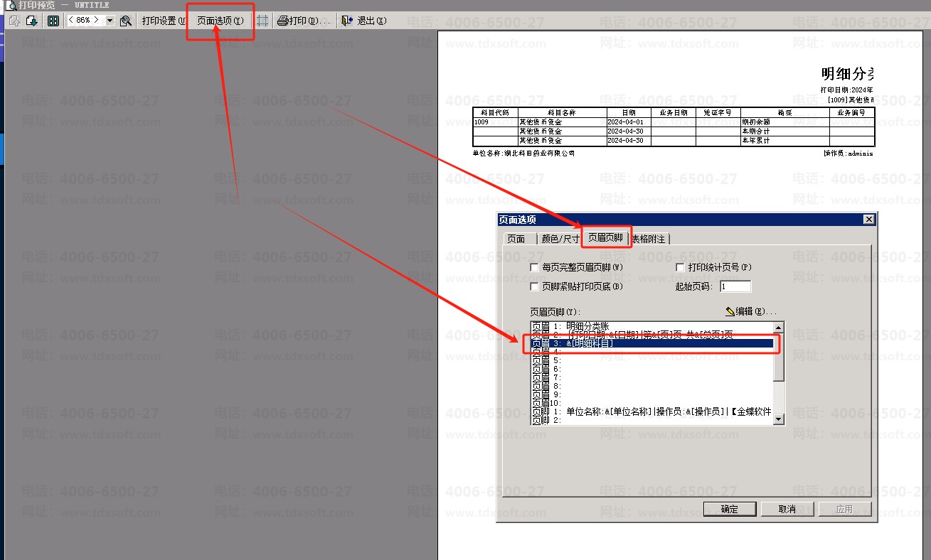Open 页面选项 from the toolbar

point(220,21)
